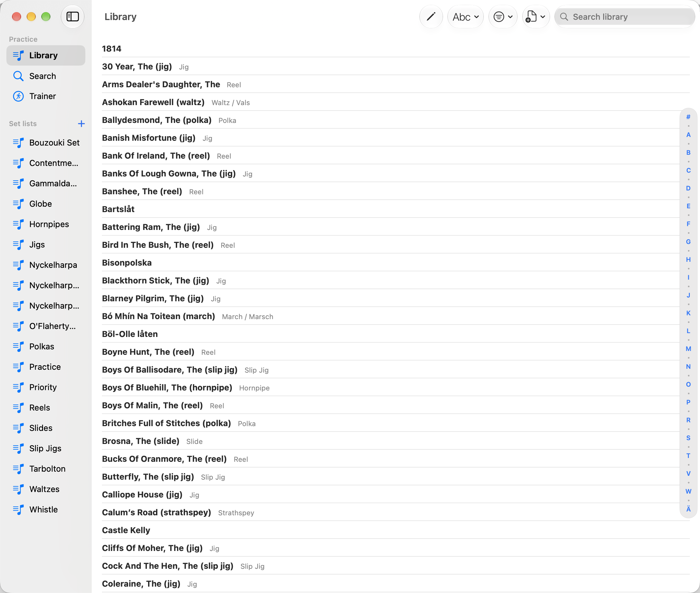The width and height of the screenshot is (700, 593).
Task: Jump to letter S in the index
Action: pos(688,438)
